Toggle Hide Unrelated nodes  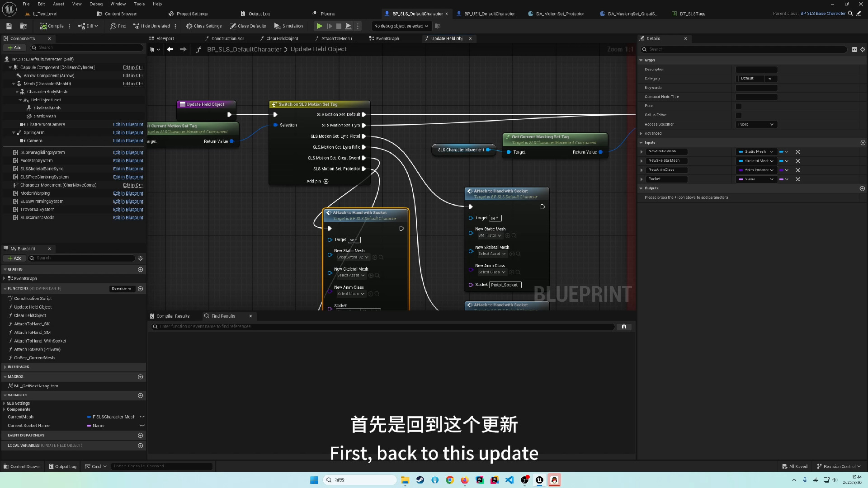(151, 26)
